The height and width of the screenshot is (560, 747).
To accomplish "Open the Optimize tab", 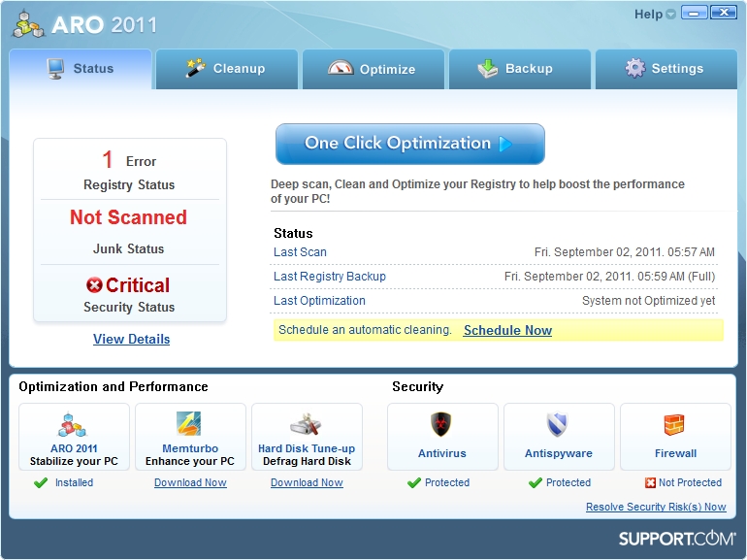I will (x=373, y=69).
